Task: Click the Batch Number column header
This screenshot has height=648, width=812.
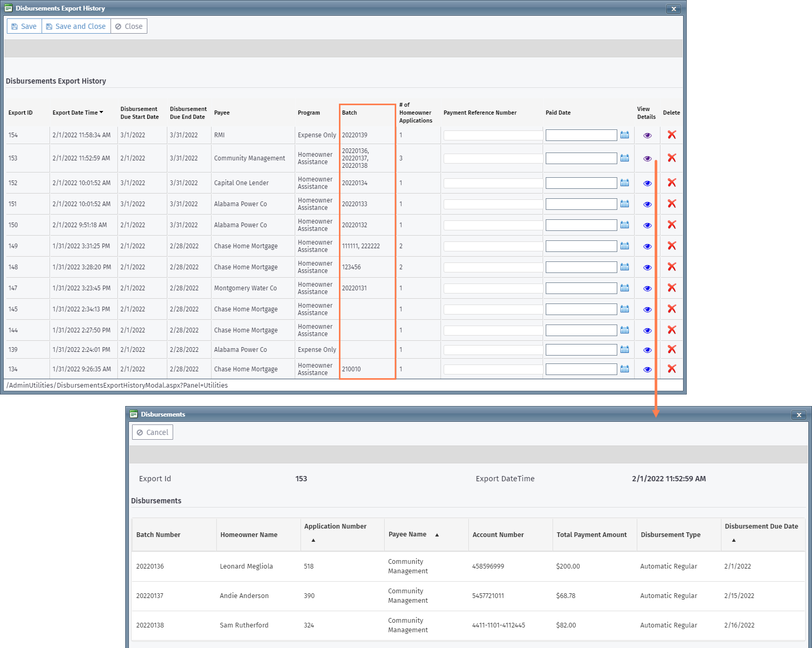Action: pyautogui.click(x=158, y=535)
